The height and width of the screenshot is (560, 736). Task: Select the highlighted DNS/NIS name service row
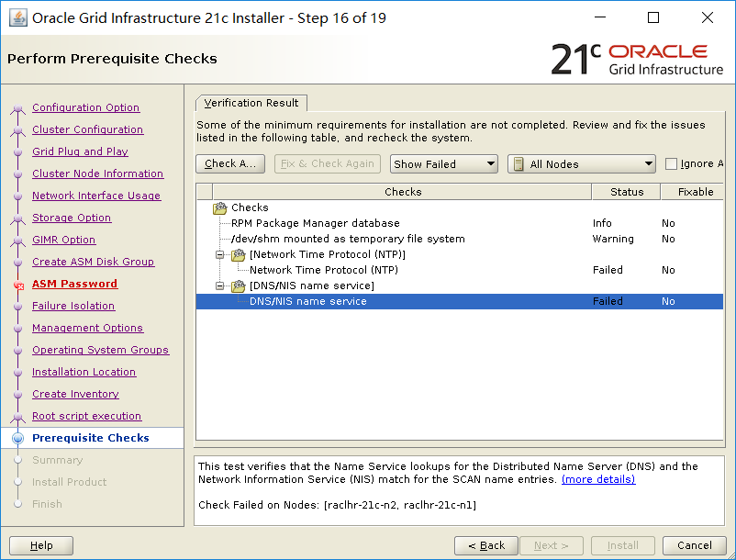tap(460, 301)
